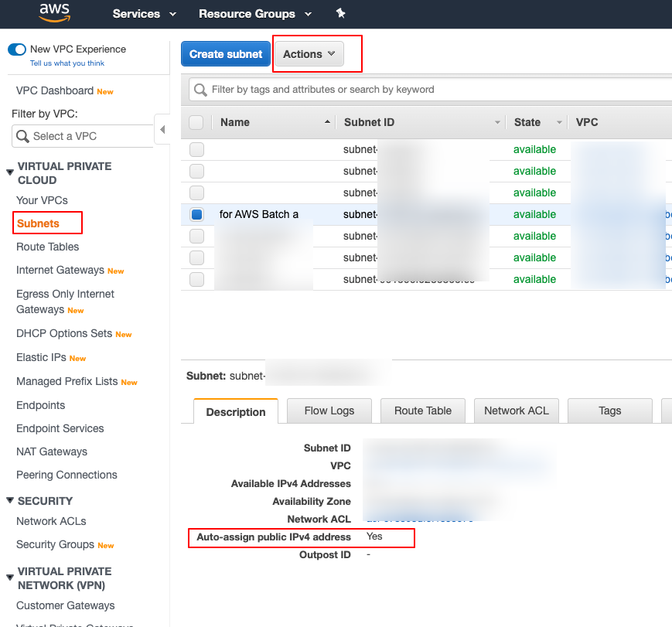Check the select-all checkbox in table header

coord(196,123)
